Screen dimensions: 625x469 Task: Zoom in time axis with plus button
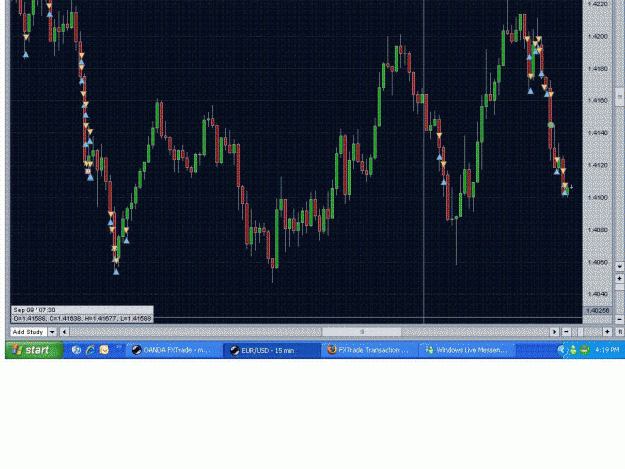pyautogui.click(x=607, y=332)
